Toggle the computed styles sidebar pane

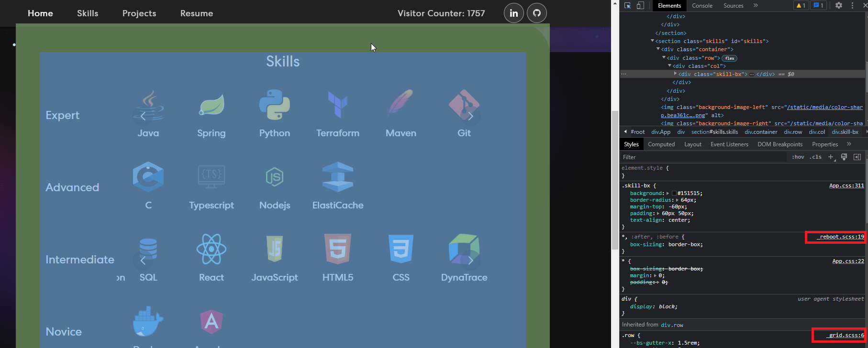tap(857, 157)
